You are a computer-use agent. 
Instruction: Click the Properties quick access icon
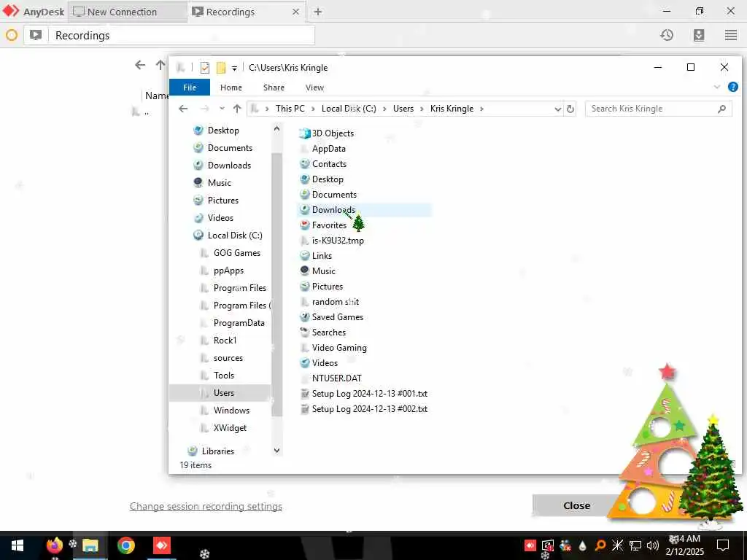(205, 68)
